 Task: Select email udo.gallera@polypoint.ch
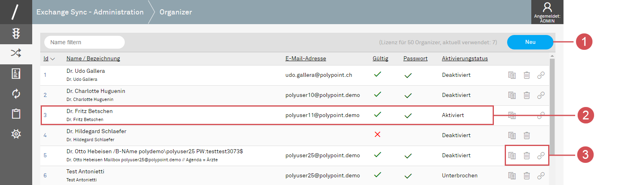pyautogui.click(x=319, y=75)
